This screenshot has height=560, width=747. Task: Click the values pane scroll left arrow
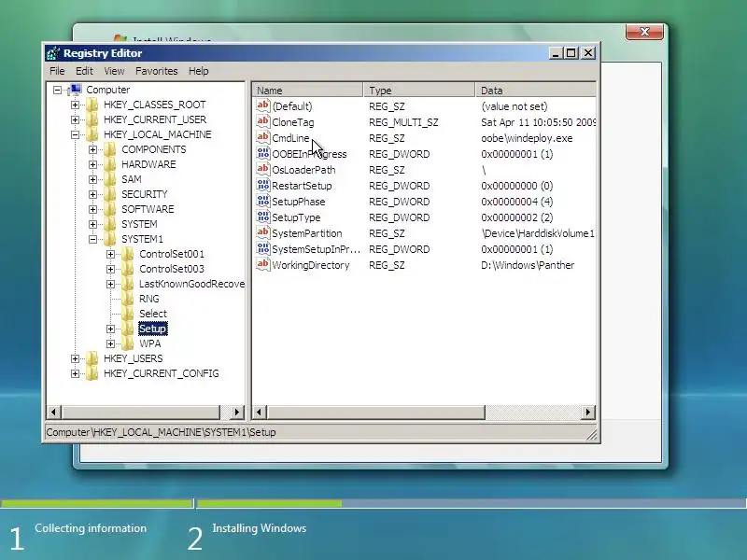coord(260,412)
